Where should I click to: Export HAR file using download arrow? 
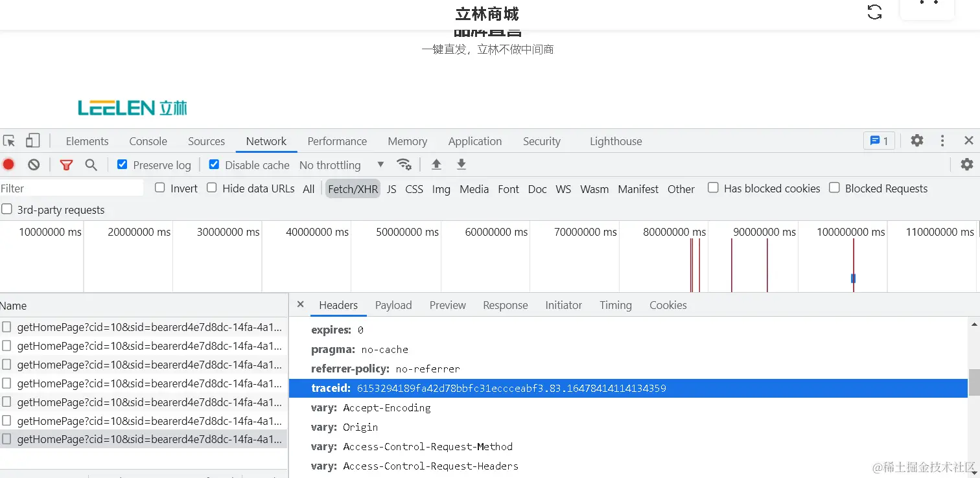click(461, 165)
